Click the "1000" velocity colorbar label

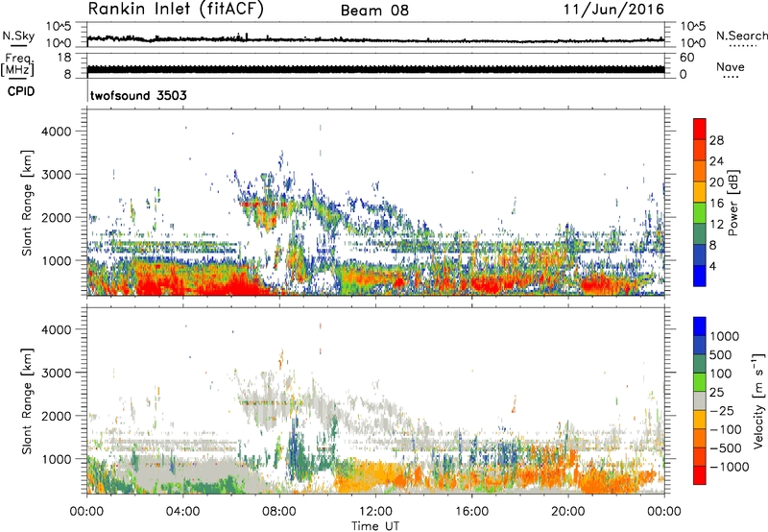click(724, 336)
